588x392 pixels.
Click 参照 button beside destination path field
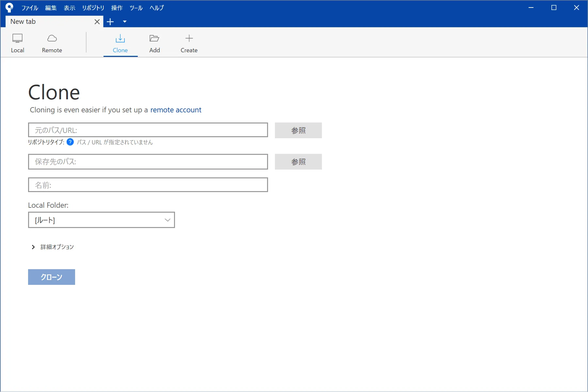(298, 162)
